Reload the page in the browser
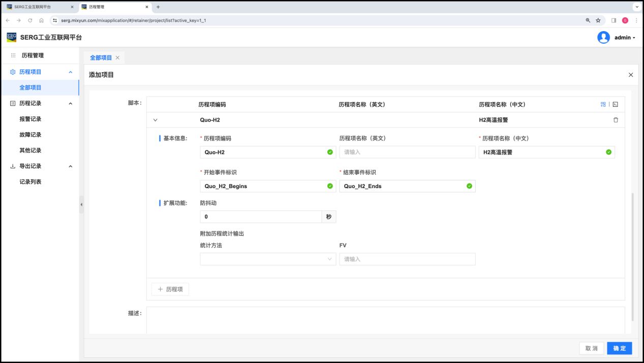644x363 pixels. point(30,20)
